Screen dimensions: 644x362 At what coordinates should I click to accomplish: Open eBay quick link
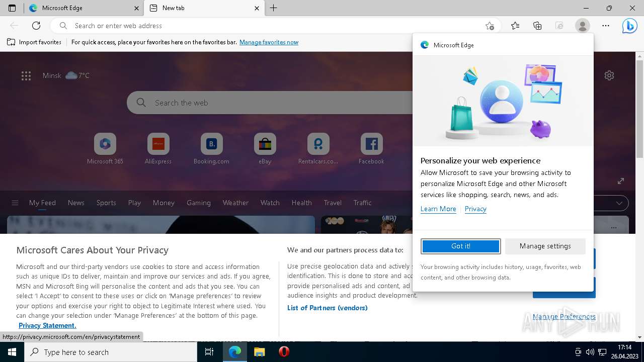265,149
